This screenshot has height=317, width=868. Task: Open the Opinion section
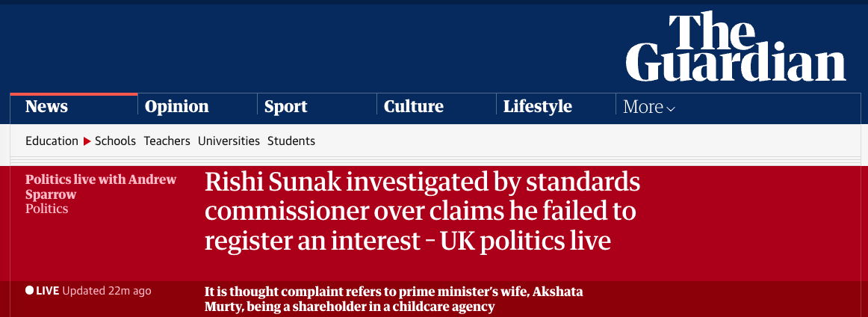click(176, 106)
